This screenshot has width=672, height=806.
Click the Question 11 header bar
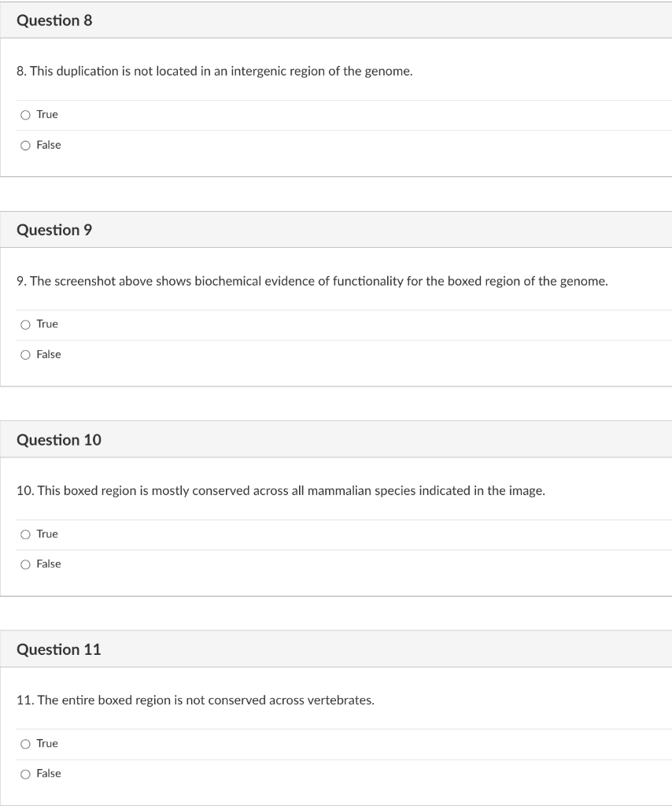[336, 649]
